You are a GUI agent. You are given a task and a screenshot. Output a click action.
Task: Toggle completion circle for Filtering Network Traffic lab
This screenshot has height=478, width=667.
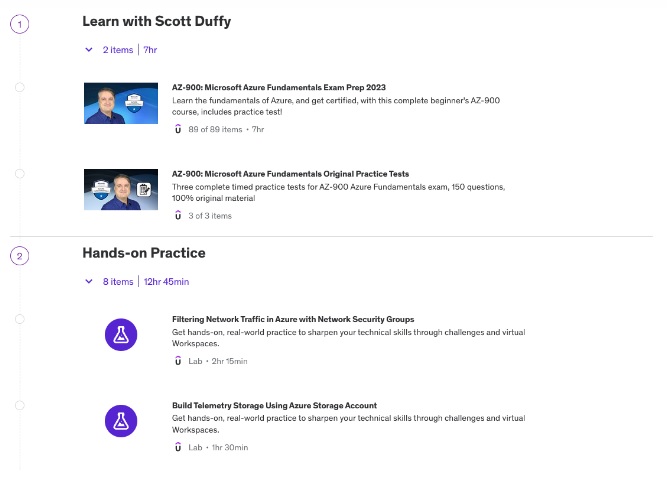click(x=20, y=319)
